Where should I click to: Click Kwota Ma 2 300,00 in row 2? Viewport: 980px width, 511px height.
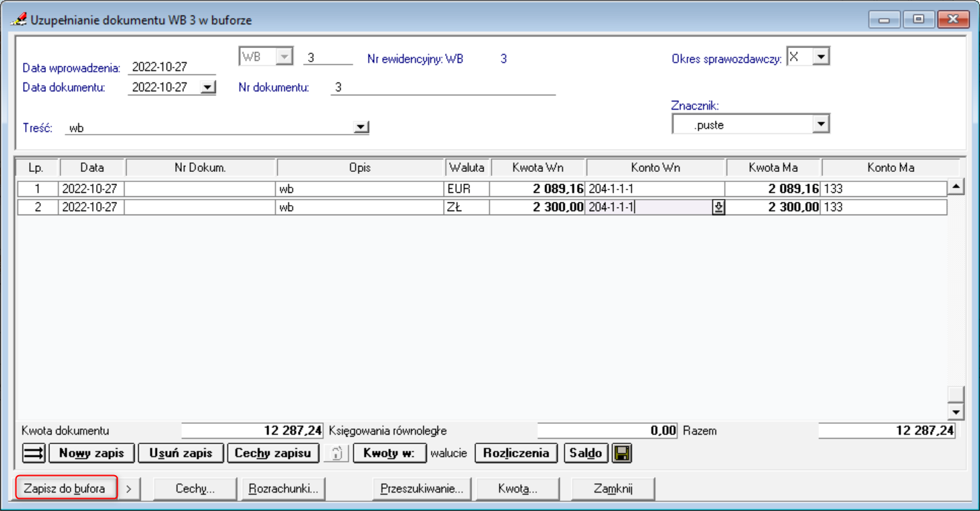point(772,208)
